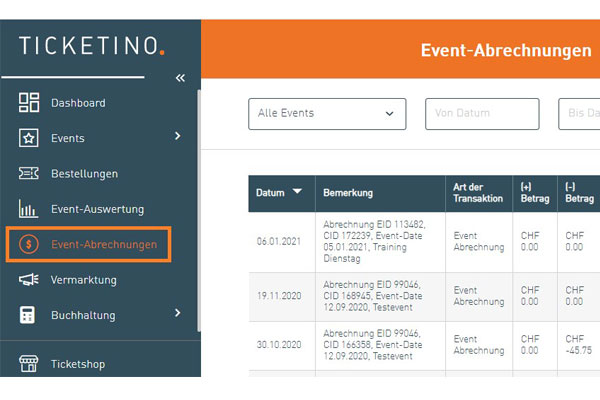600x400 pixels.
Task: Select Event-Auswertung in the sidebar
Action: coord(97,209)
